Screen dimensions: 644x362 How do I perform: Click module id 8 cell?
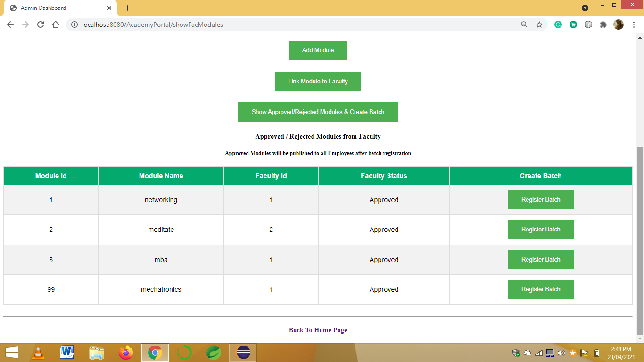[51, 260]
